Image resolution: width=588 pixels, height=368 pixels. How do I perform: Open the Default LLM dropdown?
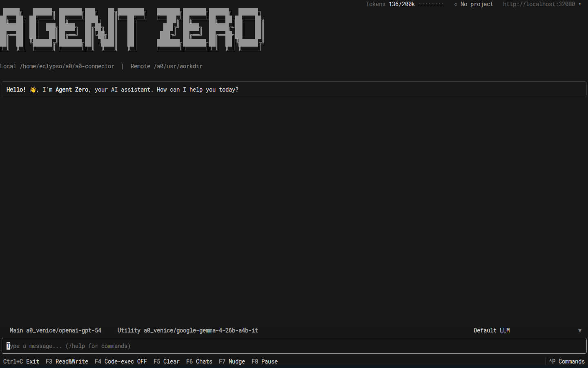(x=528, y=330)
